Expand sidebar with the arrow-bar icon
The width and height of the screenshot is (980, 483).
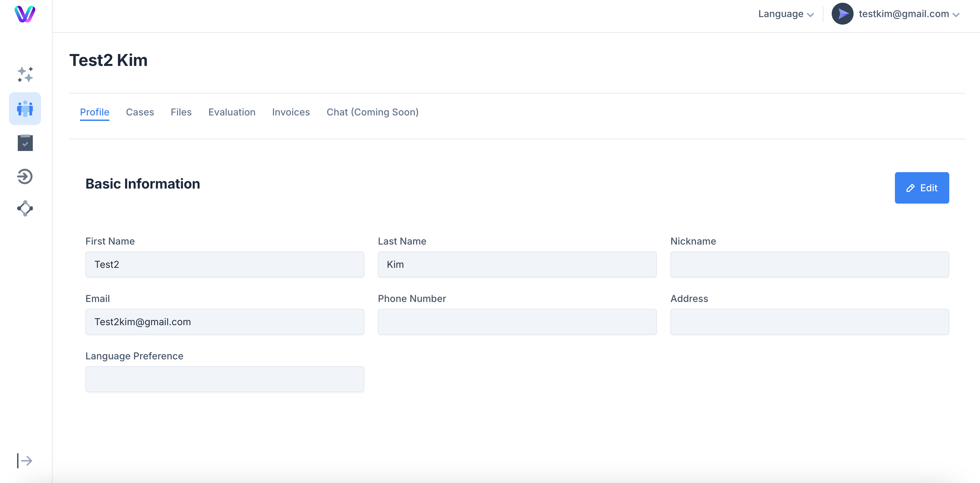(x=25, y=460)
